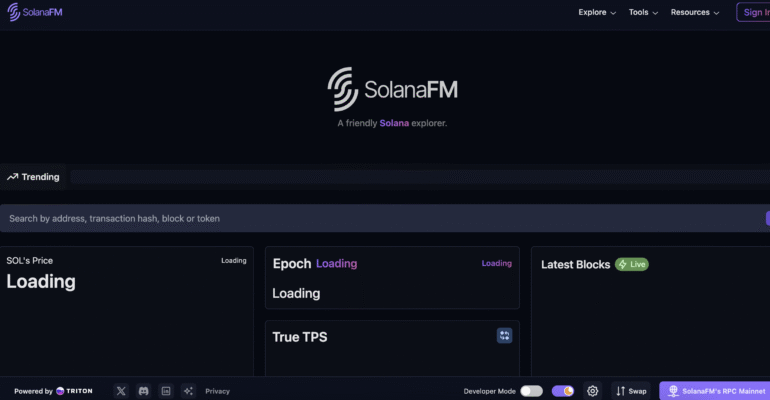Viewport: 770px width, 400px height.
Task: Click the Triton logo in the footer
Action: (74, 391)
